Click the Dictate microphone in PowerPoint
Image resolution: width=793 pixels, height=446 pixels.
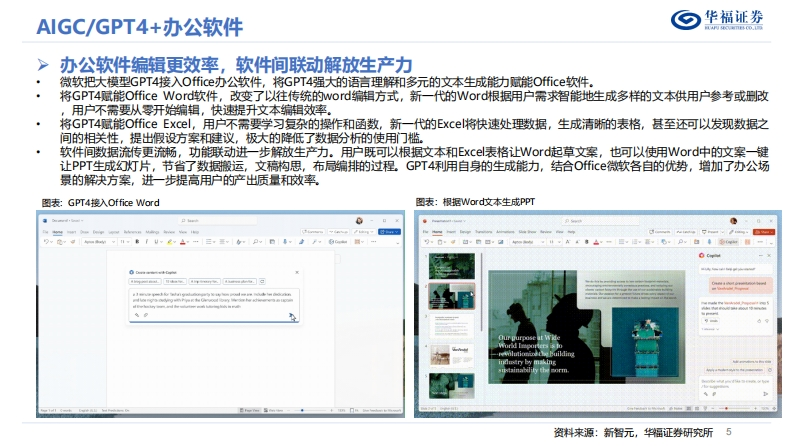710,242
